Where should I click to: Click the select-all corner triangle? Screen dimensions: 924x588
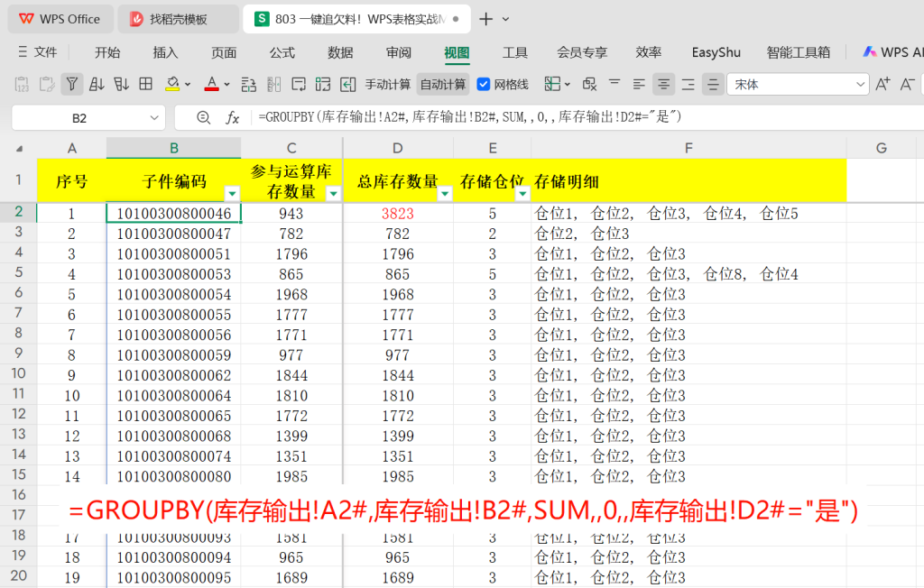[x=19, y=148]
